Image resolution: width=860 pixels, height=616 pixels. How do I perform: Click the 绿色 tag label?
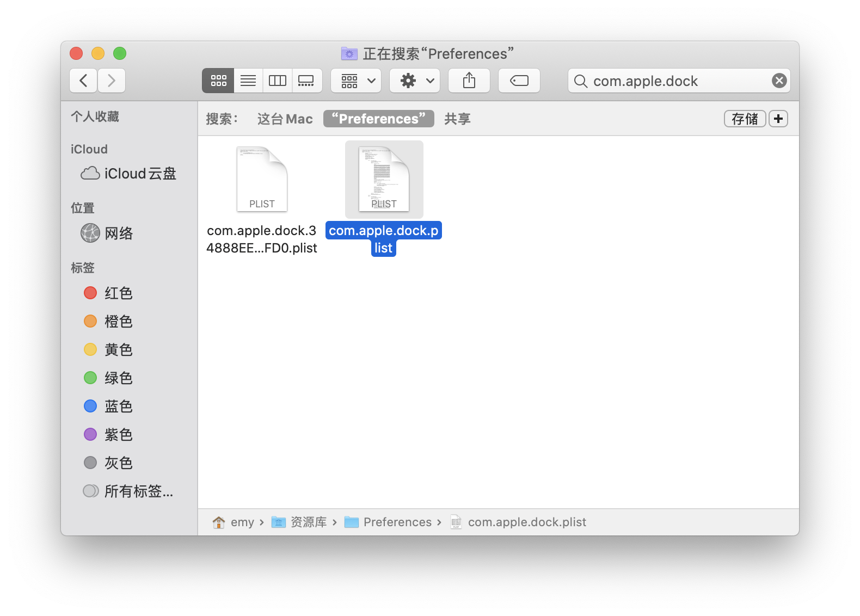119,378
